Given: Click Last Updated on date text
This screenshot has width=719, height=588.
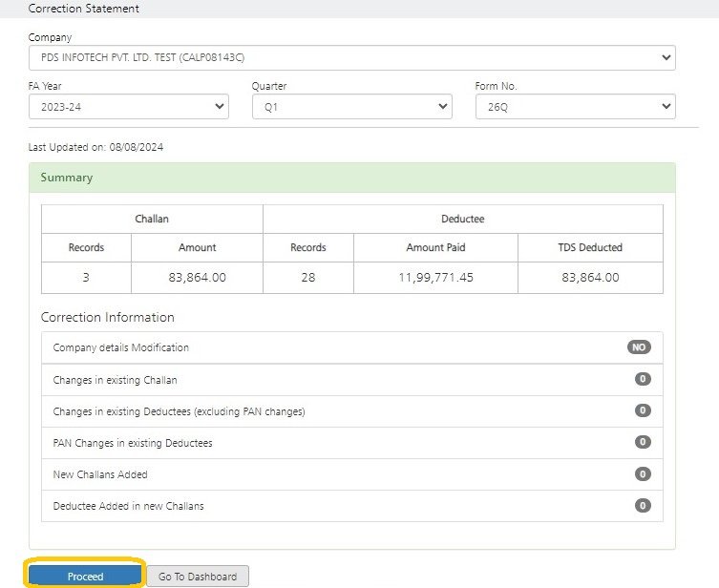Looking at the screenshot, I should (95, 147).
